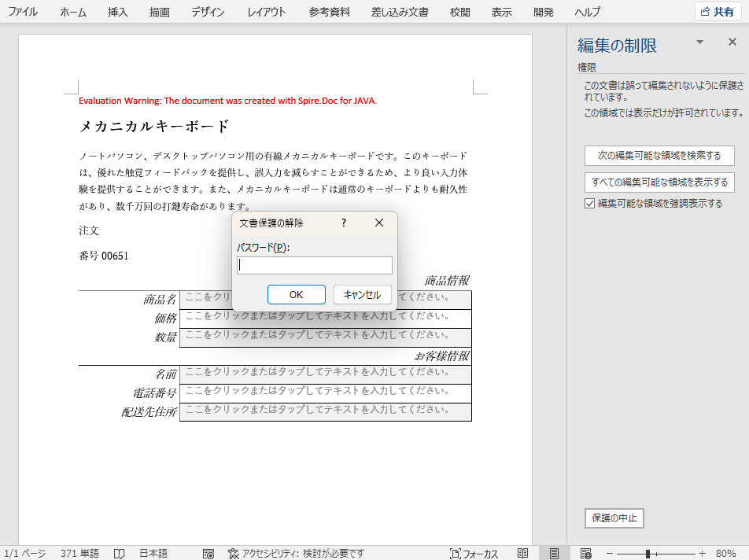Click the zoom in plus icon
Screen dimensions: 749x560
click(x=700, y=552)
